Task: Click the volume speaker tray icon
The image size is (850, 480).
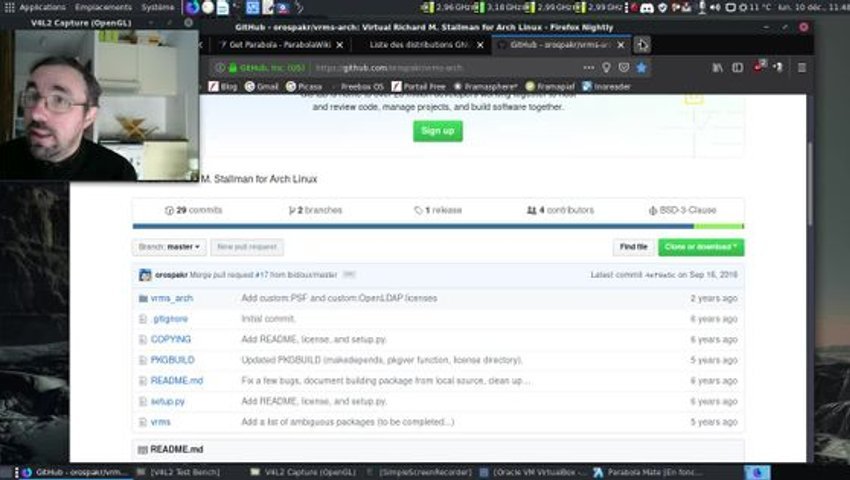Action: point(716,8)
